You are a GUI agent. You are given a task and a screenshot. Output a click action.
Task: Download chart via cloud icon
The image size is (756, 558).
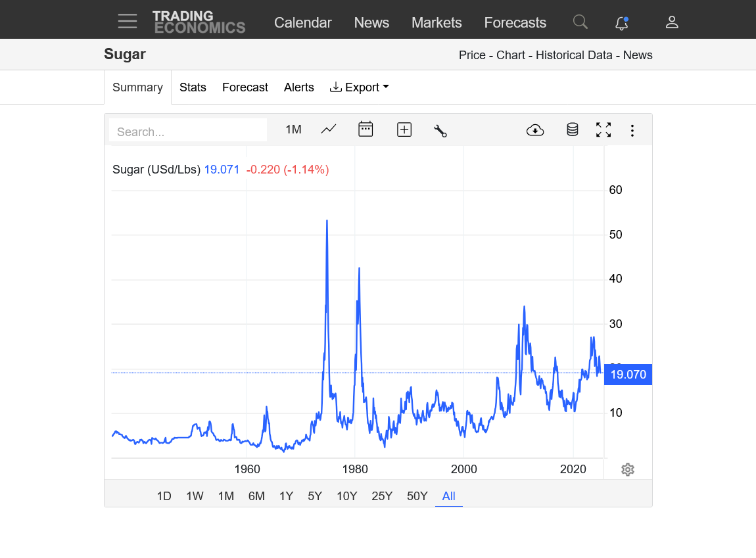pyautogui.click(x=535, y=130)
